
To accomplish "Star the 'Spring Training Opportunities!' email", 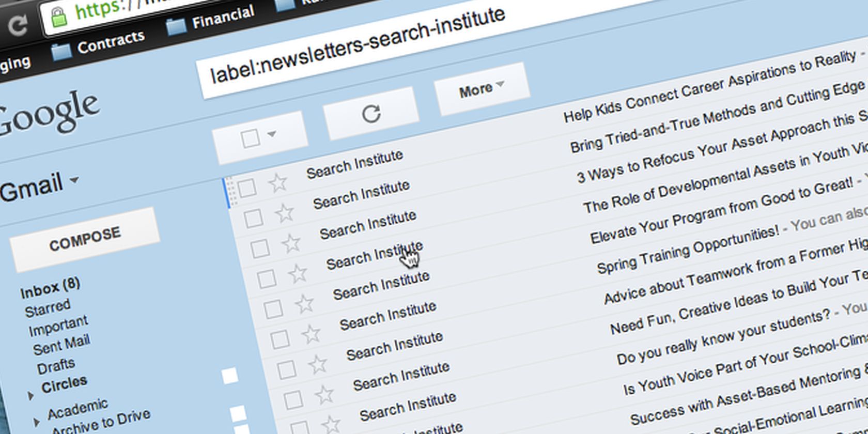I will click(x=312, y=334).
